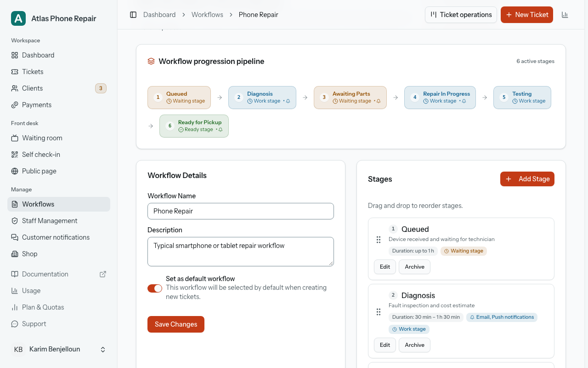Click the Staff Management shield icon

point(15,221)
